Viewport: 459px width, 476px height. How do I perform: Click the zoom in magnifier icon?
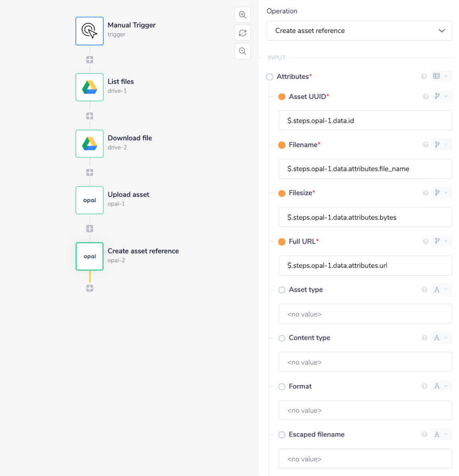tap(242, 15)
